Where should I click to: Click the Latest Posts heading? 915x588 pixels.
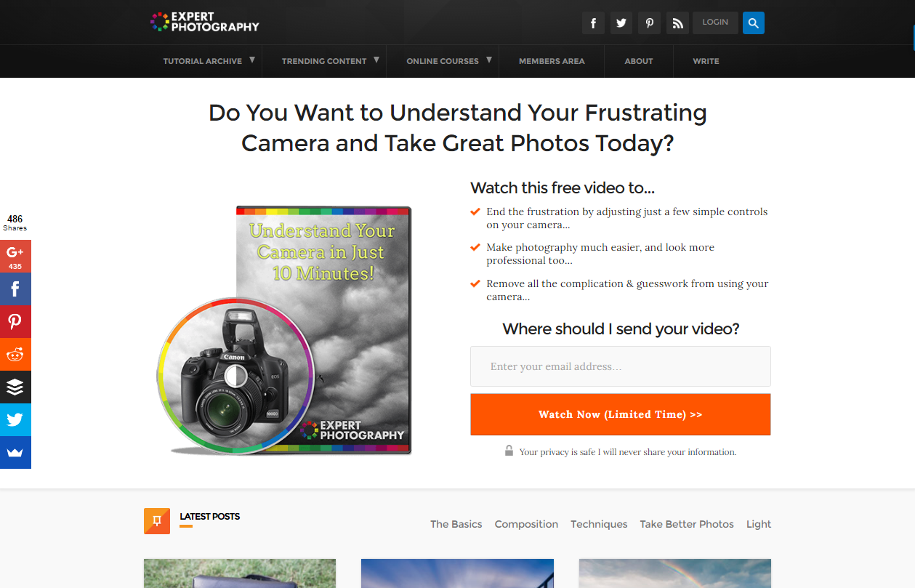(x=210, y=517)
